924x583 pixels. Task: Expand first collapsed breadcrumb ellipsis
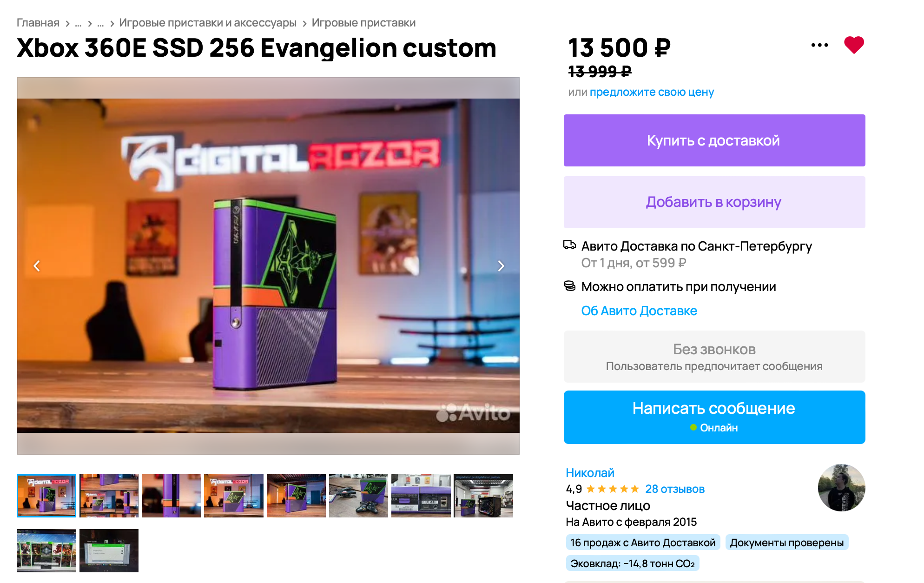pyautogui.click(x=78, y=23)
